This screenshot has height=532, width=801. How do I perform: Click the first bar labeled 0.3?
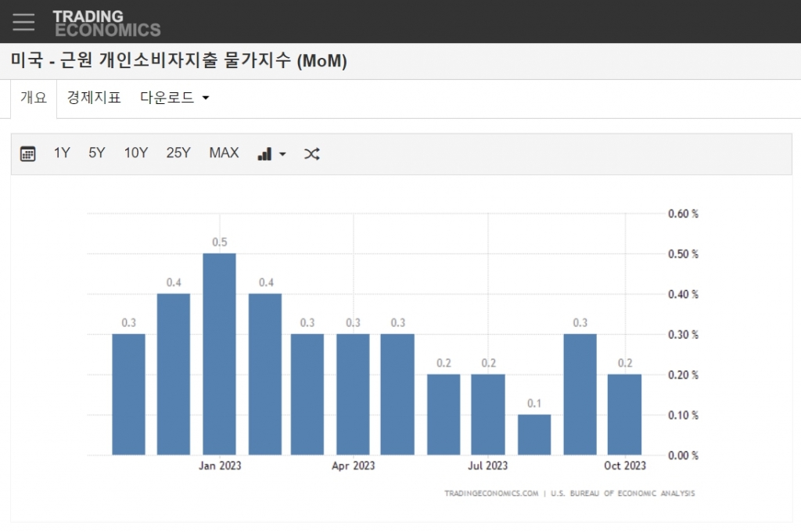(x=128, y=394)
